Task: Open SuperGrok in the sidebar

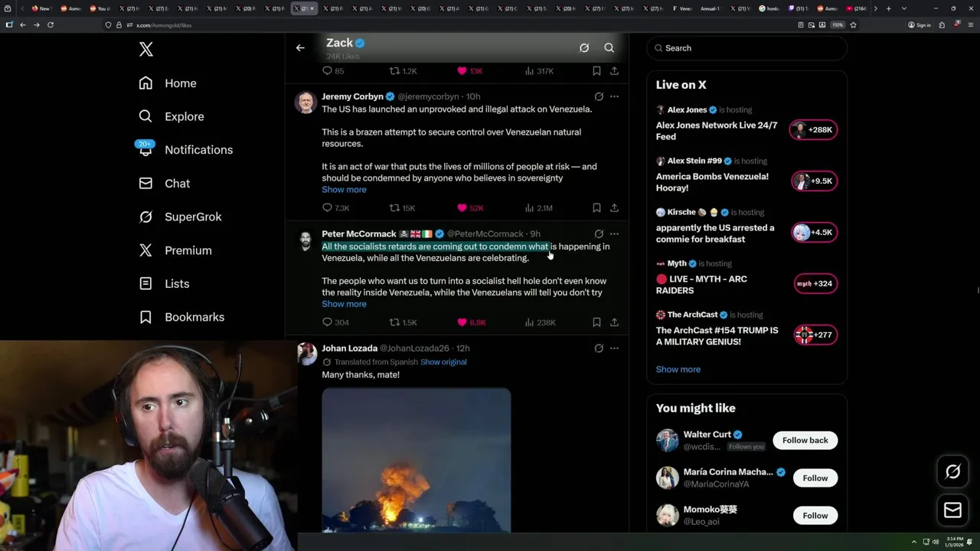Action: point(180,217)
